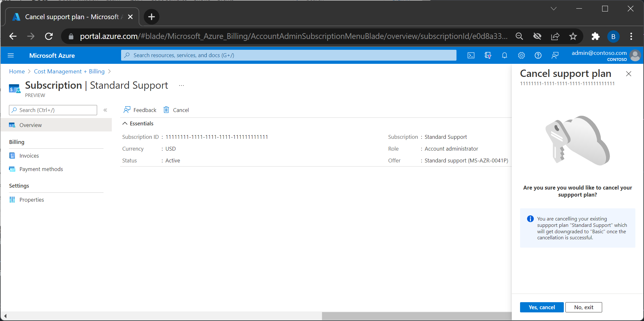
Task: Collapse the left navigation with double chevron
Action: click(105, 110)
